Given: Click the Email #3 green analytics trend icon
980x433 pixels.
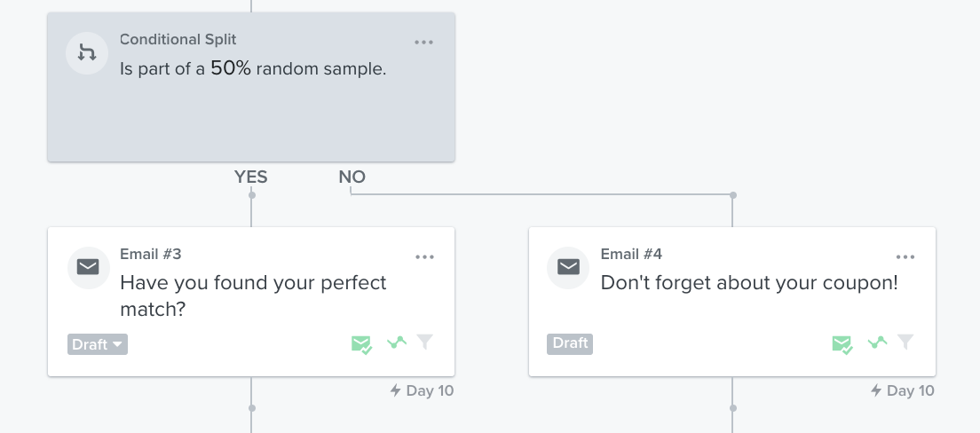Looking at the screenshot, I should point(396,342).
